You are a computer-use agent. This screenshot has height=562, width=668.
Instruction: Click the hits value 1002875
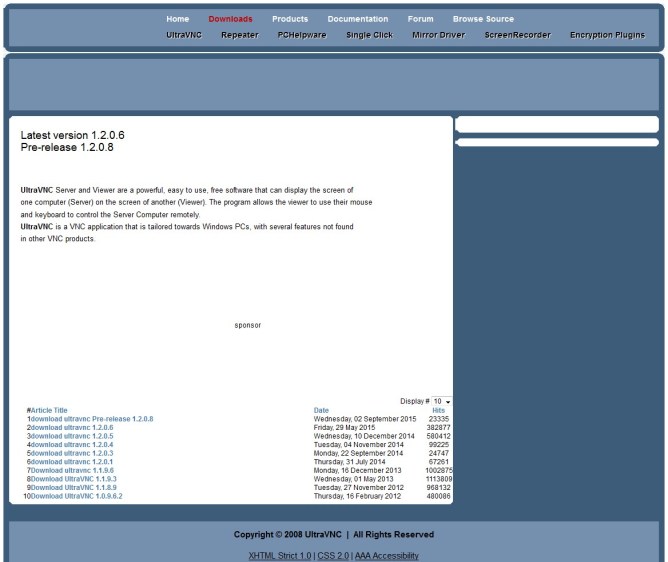click(439, 470)
